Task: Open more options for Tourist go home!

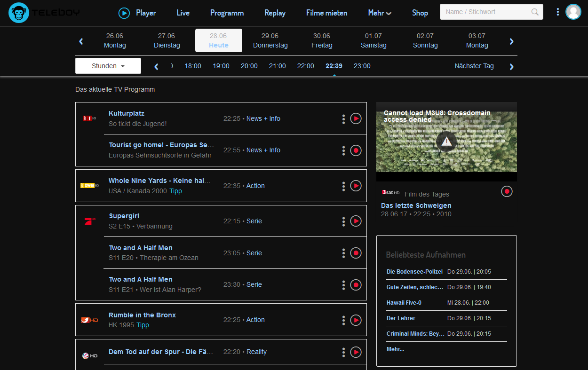Action: (x=344, y=150)
